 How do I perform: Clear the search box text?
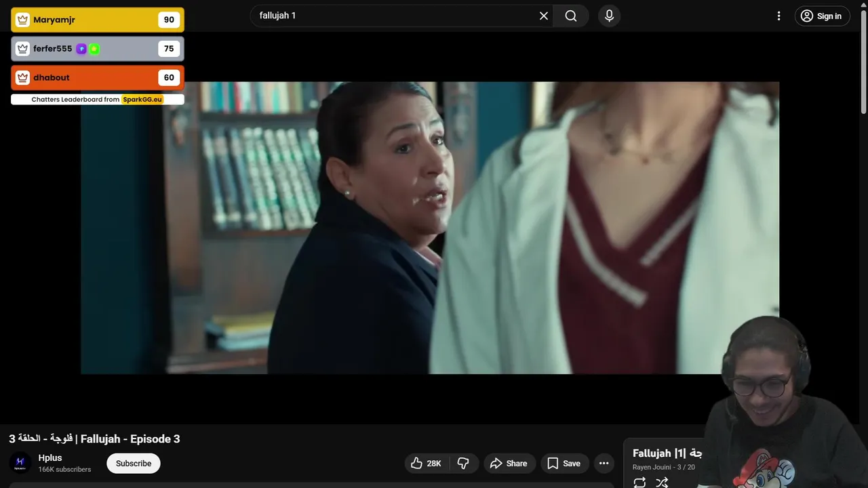[x=543, y=16]
